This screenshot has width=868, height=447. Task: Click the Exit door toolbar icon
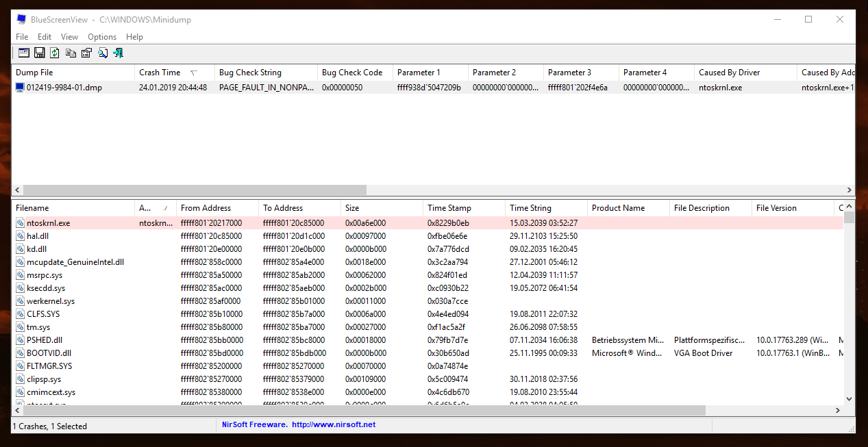click(118, 53)
